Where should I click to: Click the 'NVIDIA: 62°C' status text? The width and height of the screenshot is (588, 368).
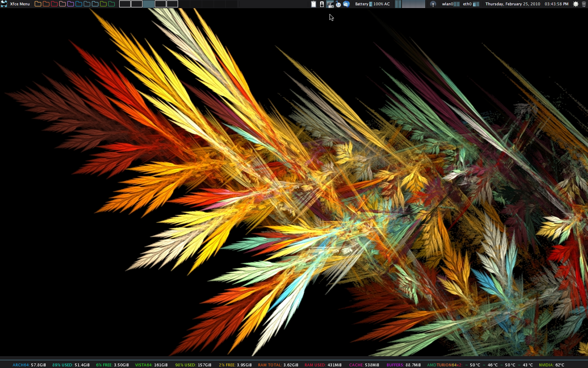[x=552, y=365]
